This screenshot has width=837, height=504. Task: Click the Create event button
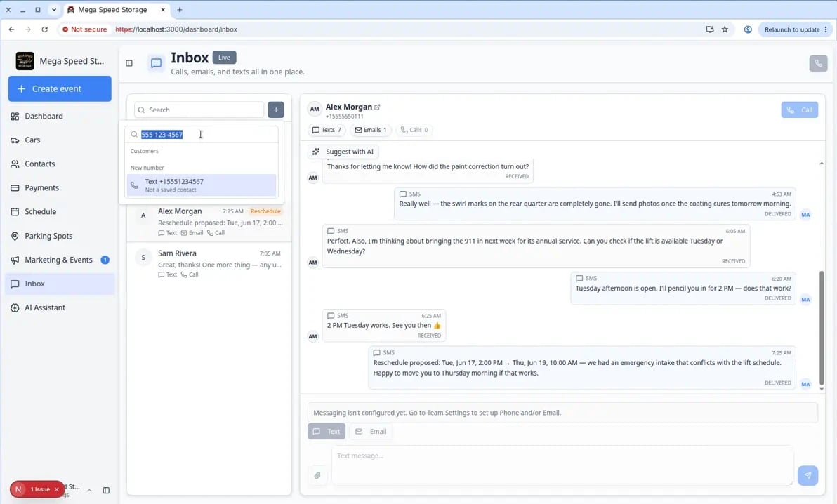pyautogui.click(x=60, y=88)
